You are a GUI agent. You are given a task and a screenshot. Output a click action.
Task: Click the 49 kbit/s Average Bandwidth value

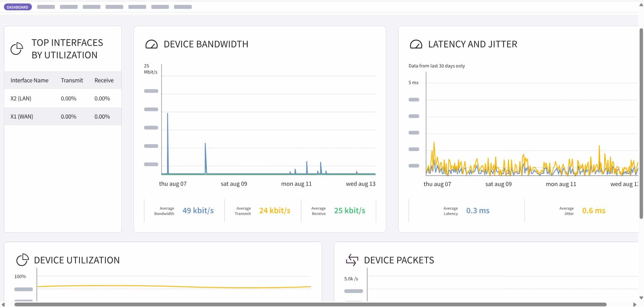click(198, 210)
